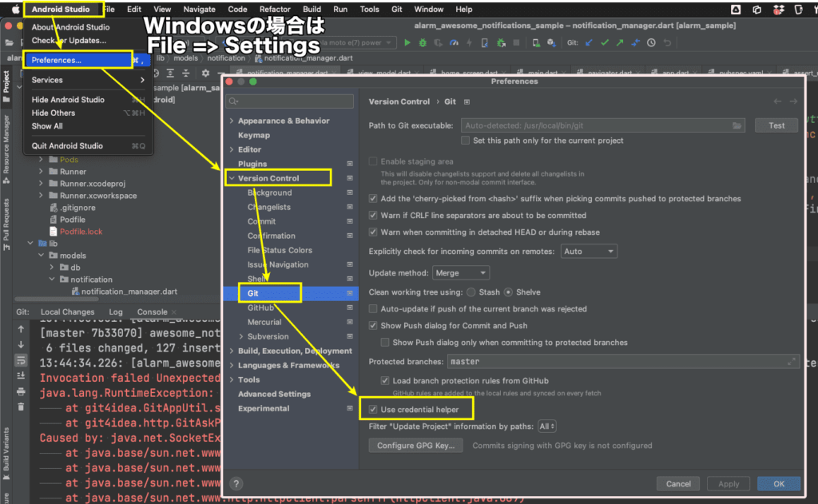The image size is (818, 504).
Task: Click the Protected branches field
Action: (x=623, y=362)
